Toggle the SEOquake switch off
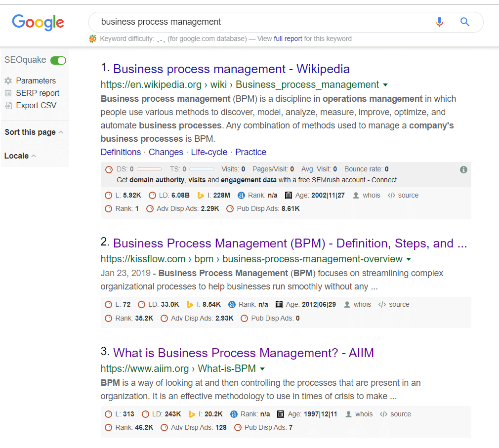The width and height of the screenshot is (499, 448). coord(58,60)
